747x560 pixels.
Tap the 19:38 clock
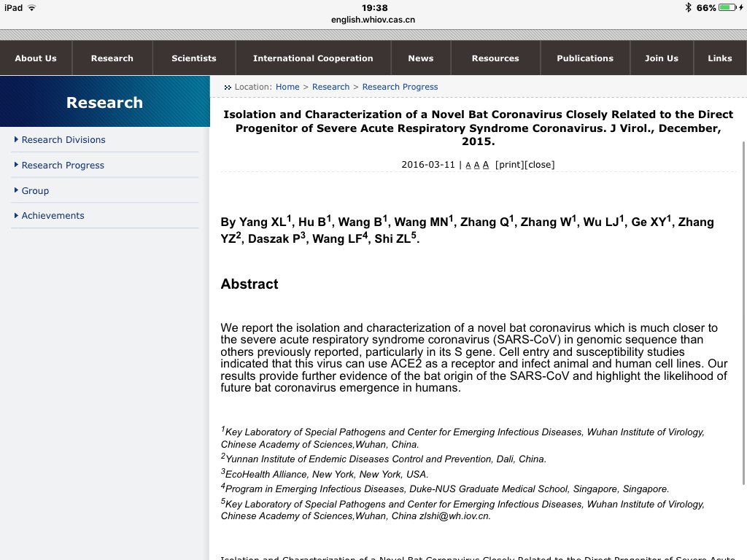[x=374, y=7]
